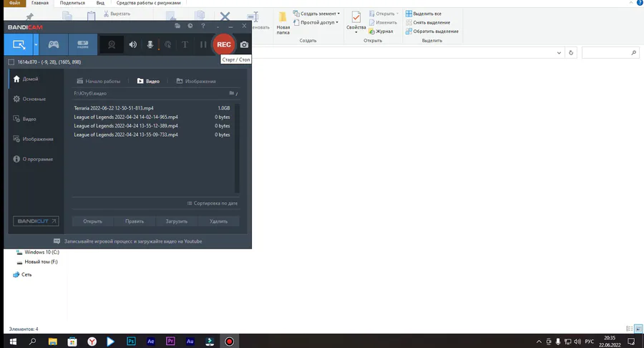Open Свойства in the Explorer ribbon
This screenshot has height=348, width=644.
[356, 22]
